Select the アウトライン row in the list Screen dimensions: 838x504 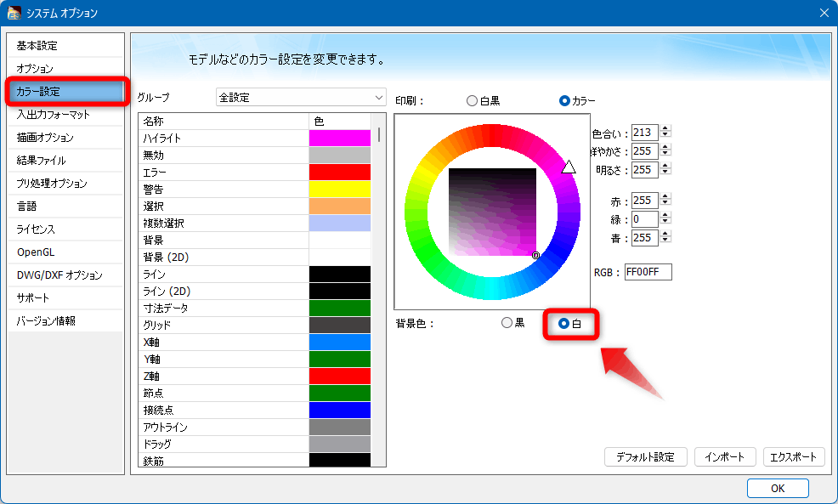pyautogui.click(x=254, y=427)
